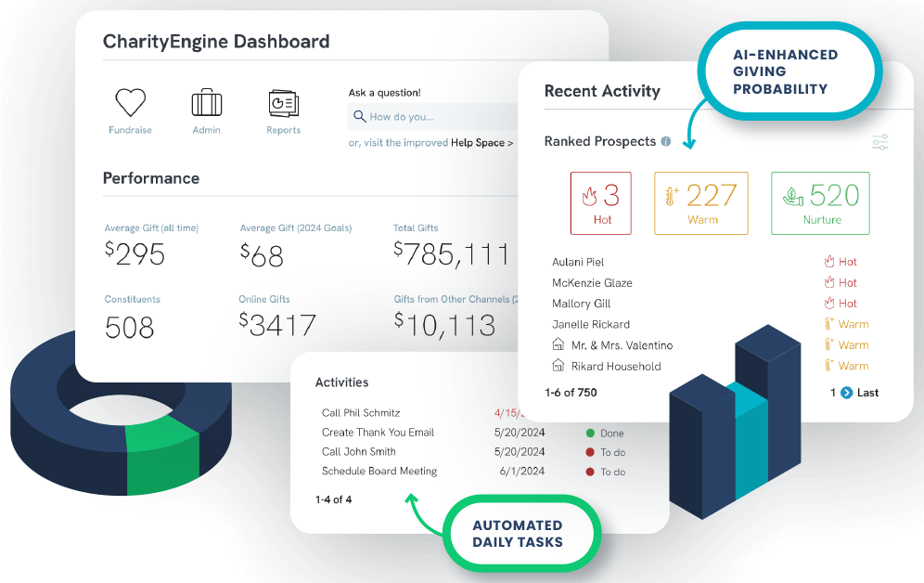Open the Help Space link

(482, 143)
